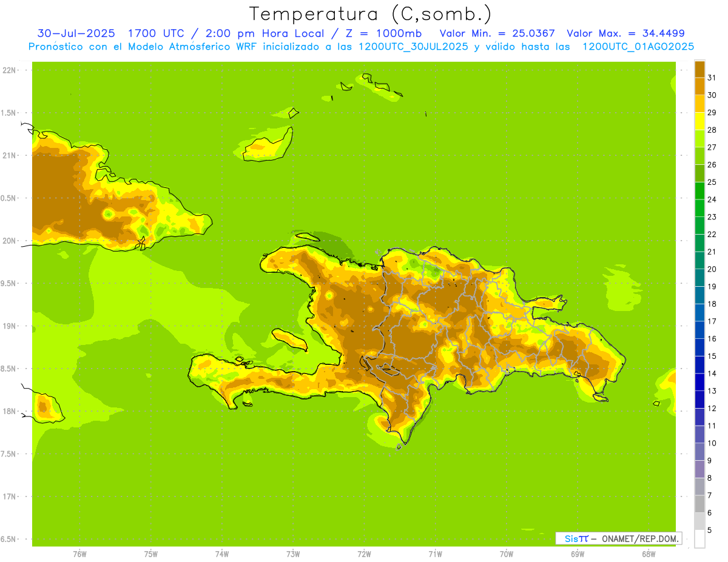728x562 pixels.
Task: Click the yellow colorbar swatch between 28 and 29
Action: [x=699, y=121]
